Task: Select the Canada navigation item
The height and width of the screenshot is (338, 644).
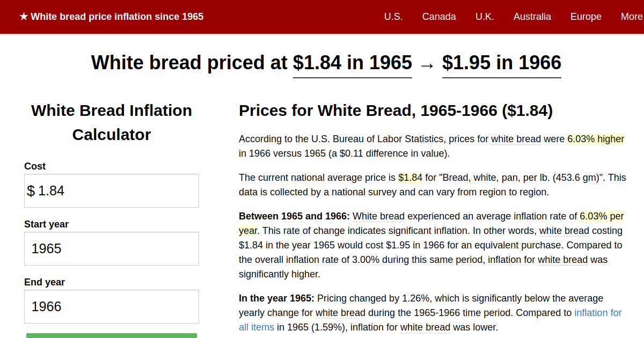Action: click(439, 17)
